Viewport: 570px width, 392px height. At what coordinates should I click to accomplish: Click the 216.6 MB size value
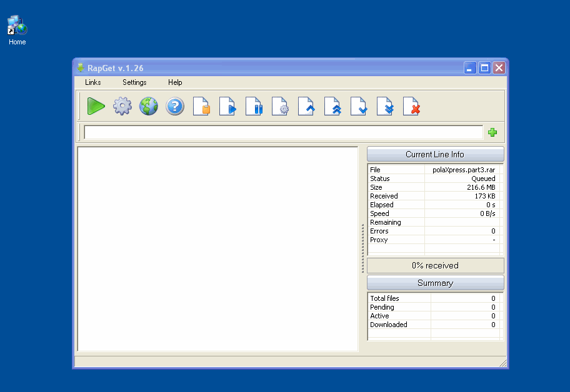point(481,187)
